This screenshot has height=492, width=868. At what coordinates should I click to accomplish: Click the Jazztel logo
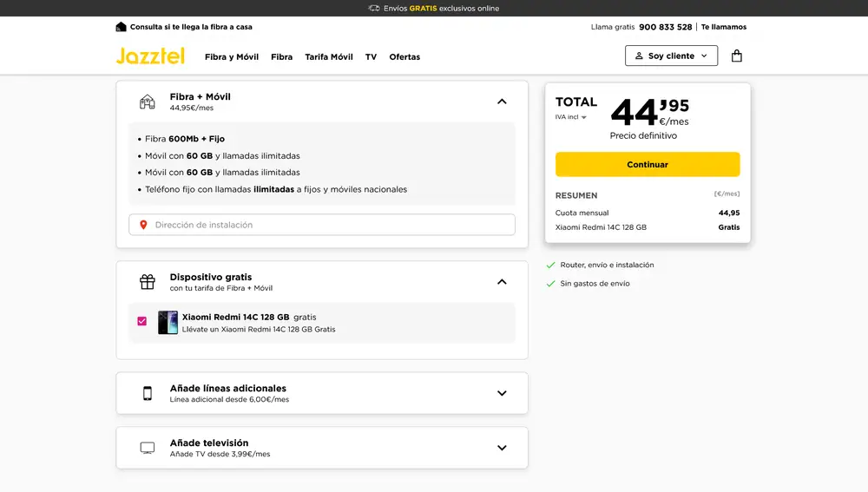click(x=150, y=56)
